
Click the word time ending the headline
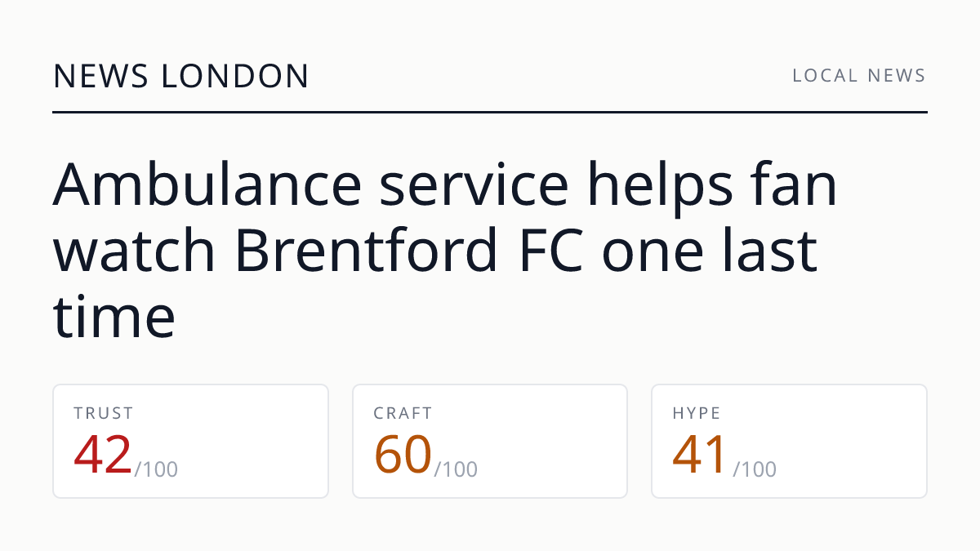tap(114, 317)
